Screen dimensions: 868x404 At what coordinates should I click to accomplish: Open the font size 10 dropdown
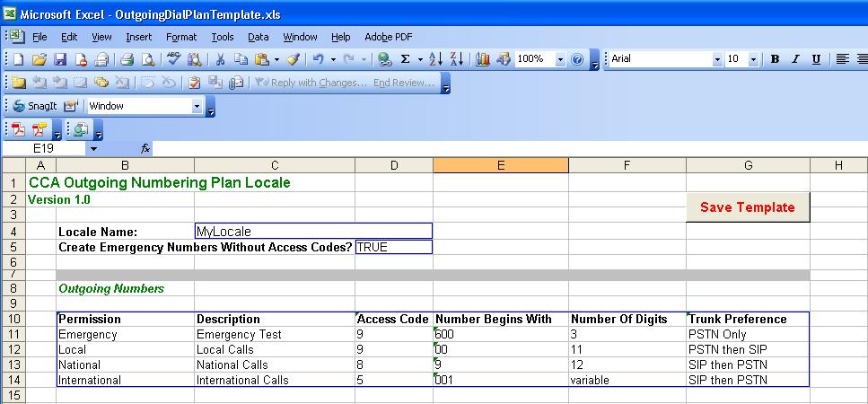[x=753, y=59]
